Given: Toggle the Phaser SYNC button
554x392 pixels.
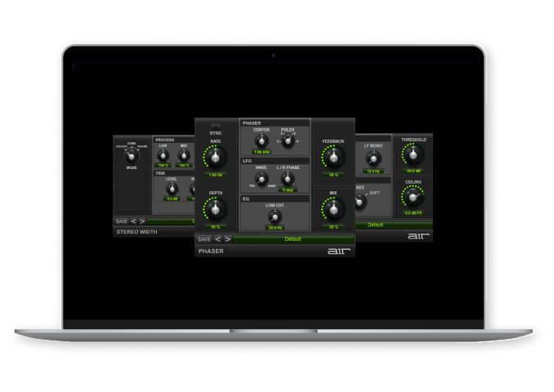Looking at the screenshot, I should [x=215, y=125].
